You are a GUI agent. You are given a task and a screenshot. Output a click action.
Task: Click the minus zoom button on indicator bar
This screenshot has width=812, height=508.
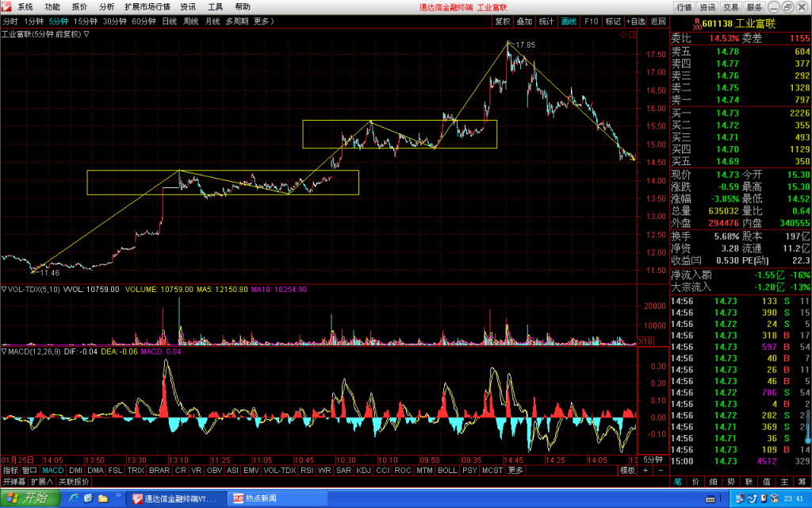661,470
